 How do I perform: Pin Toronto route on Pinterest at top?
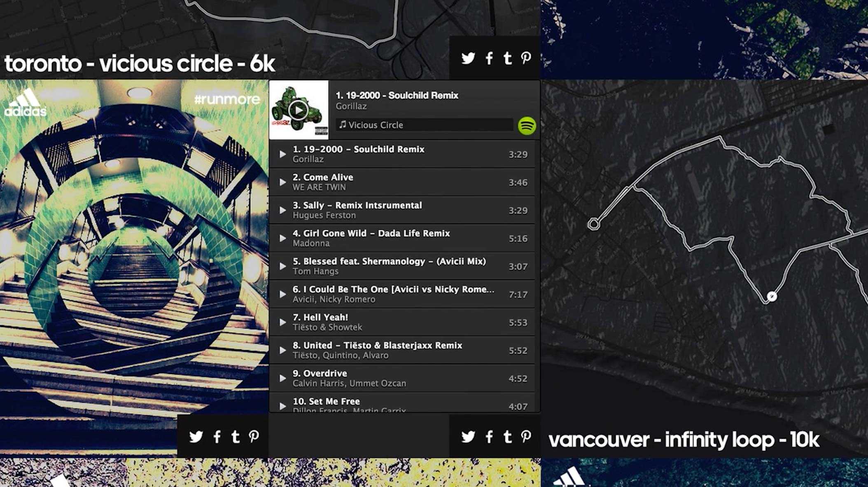pyautogui.click(x=526, y=58)
